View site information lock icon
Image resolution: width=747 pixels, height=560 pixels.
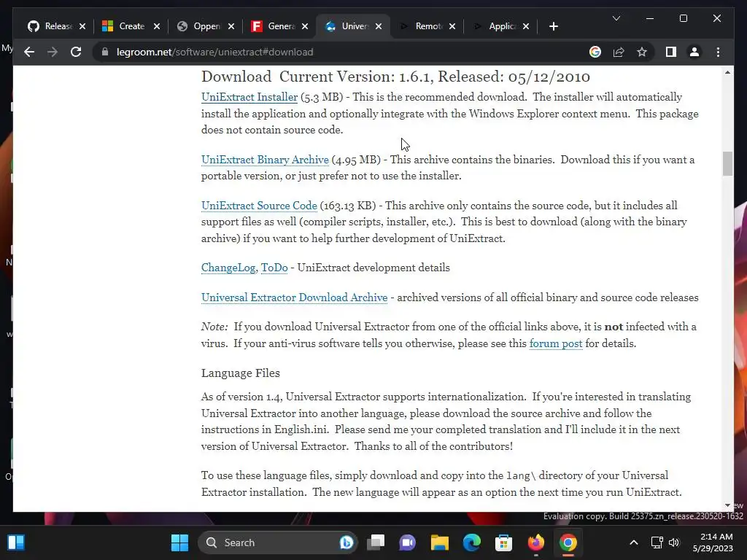pos(105,52)
